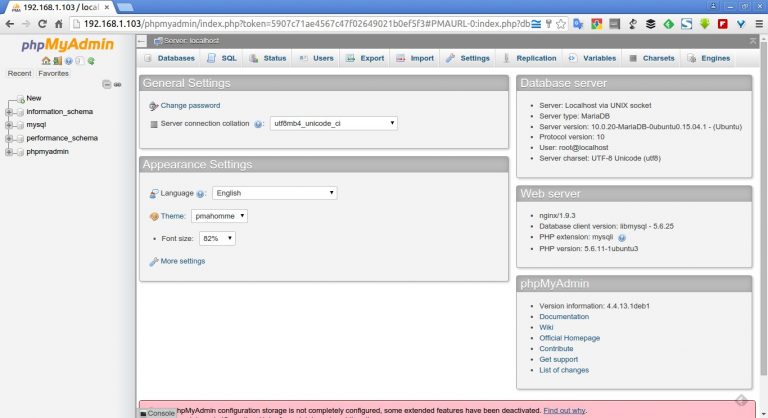Image resolution: width=768 pixels, height=418 pixels.
Task: Click the green download arrow extension icon
Action: pos(704,24)
